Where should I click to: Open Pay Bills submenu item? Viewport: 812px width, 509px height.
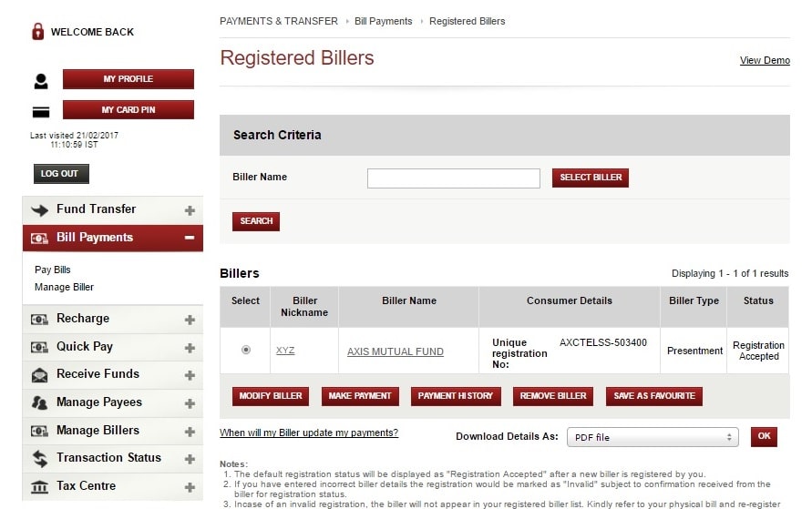pyautogui.click(x=53, y=270)
